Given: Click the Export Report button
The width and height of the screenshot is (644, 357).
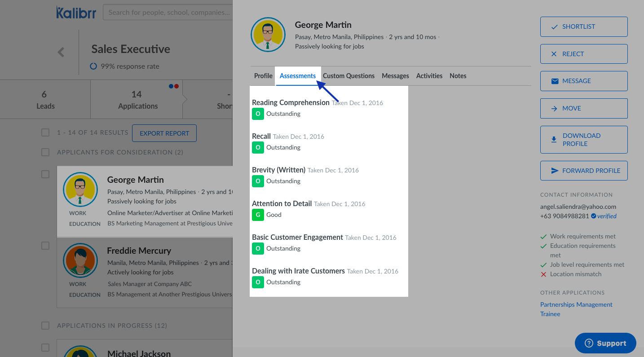Looking at the screenshot, I should coord(164,133).
